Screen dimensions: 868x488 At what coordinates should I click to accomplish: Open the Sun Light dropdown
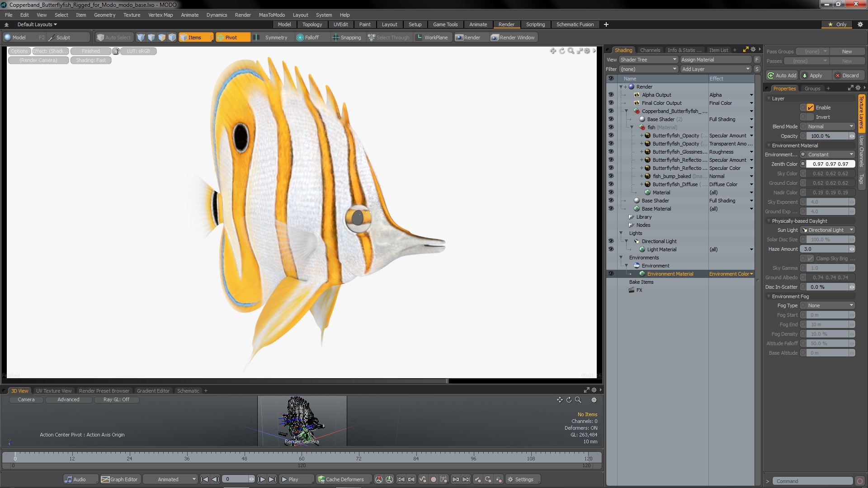tap(827, 230)
